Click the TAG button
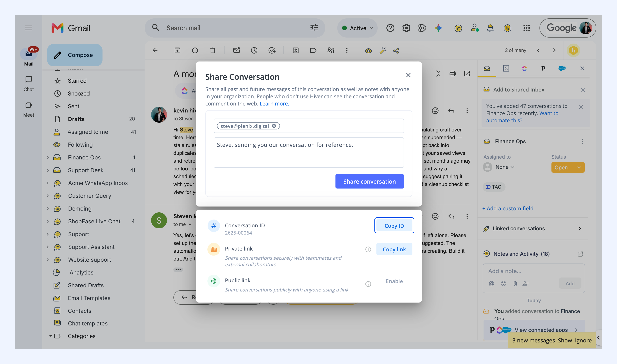This screenshot has width=617, height=364. [494, 187]
